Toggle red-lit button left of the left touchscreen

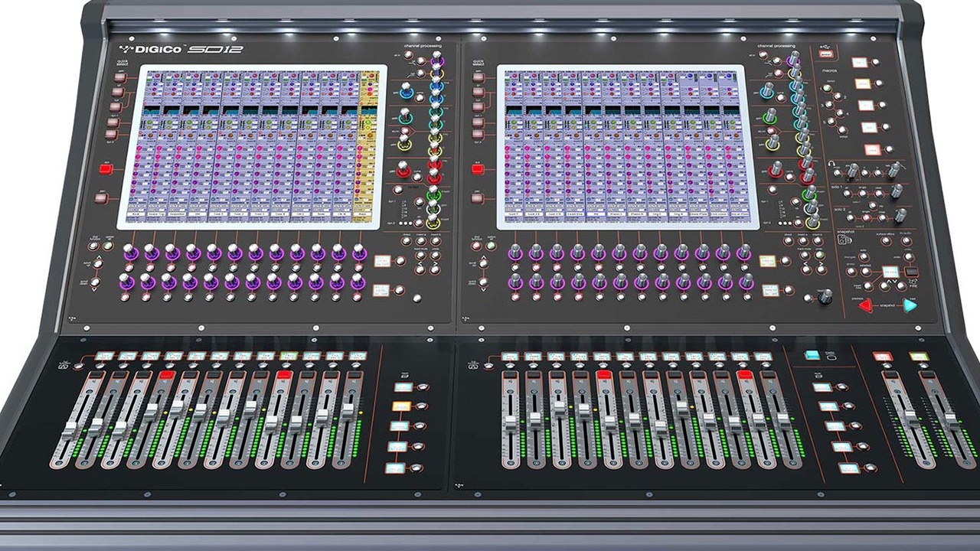(x=106, y=169)
